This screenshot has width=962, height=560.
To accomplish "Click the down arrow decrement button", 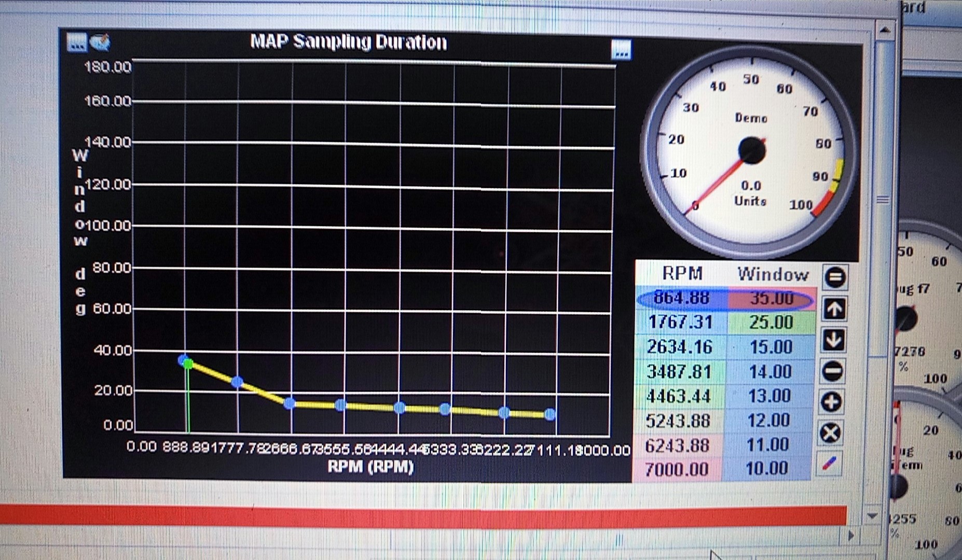I will click(x=833, y=340).
